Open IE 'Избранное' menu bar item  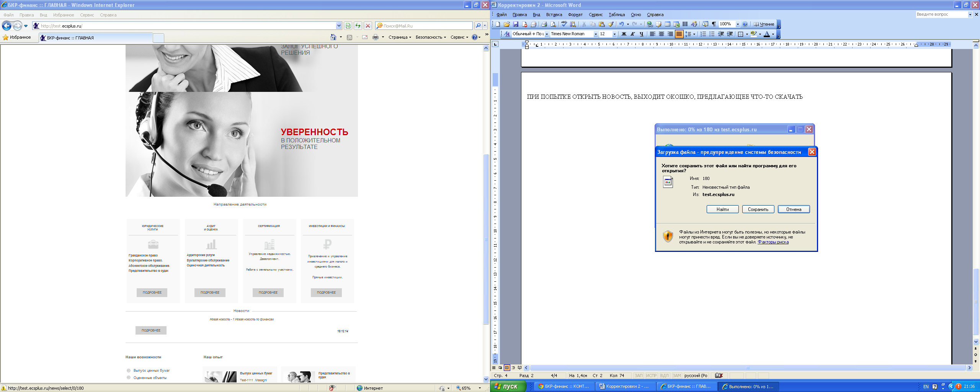pyautogui.click(x=64, y=15)
